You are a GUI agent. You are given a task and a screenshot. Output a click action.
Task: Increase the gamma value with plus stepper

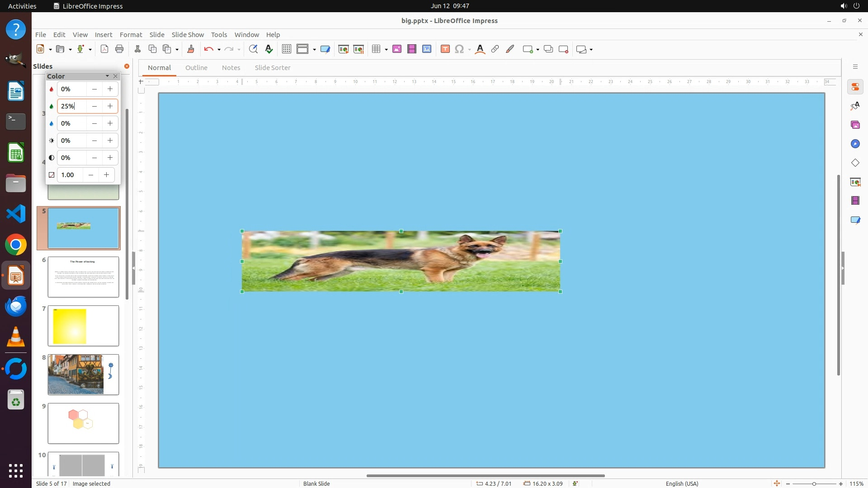[x=106, y=175]
